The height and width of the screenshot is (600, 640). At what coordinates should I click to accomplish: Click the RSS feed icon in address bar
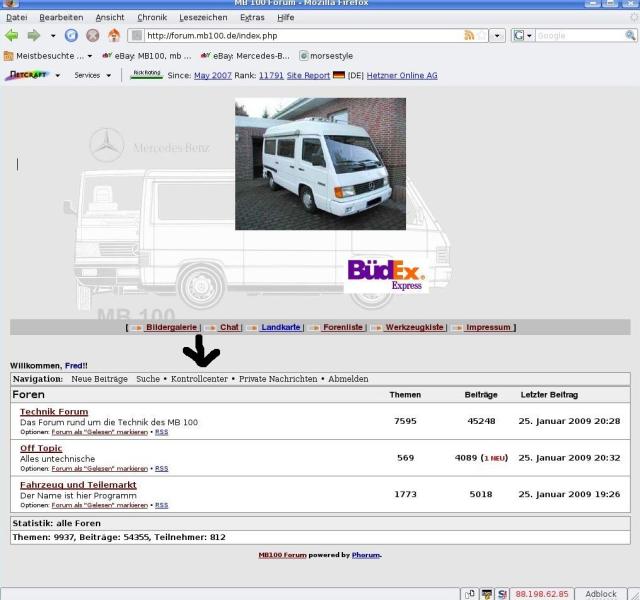coord(469,36)
